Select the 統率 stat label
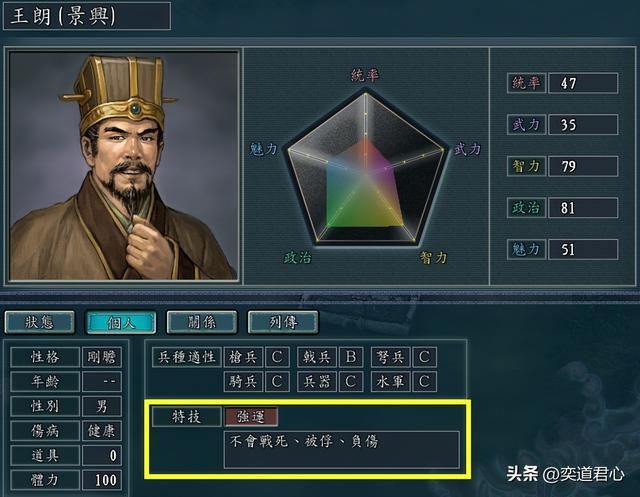640x497 pixels. (x=526, y=83)
